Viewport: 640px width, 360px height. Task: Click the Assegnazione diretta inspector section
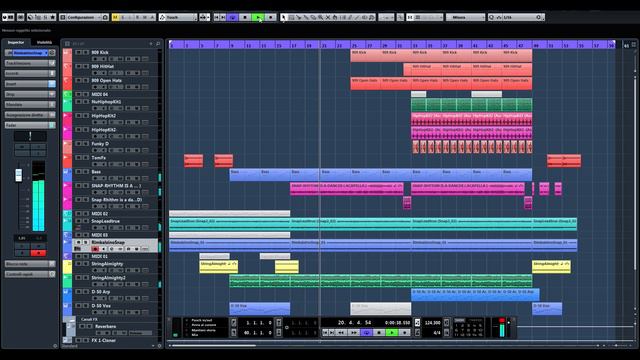(x=30, y=115)
